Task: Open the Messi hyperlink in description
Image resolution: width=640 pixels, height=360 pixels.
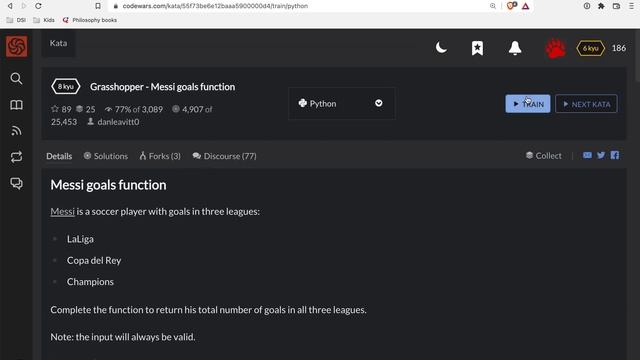Action: tap(62, 211)
